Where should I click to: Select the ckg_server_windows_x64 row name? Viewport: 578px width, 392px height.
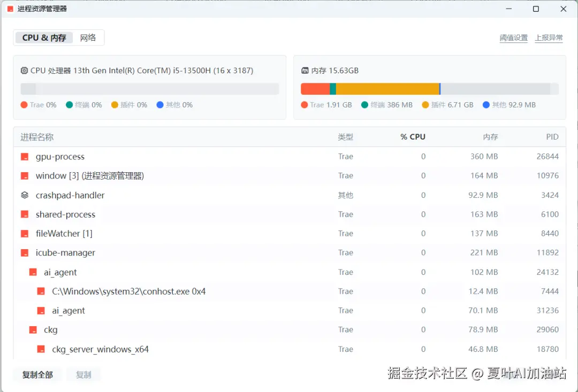point(100,349)
